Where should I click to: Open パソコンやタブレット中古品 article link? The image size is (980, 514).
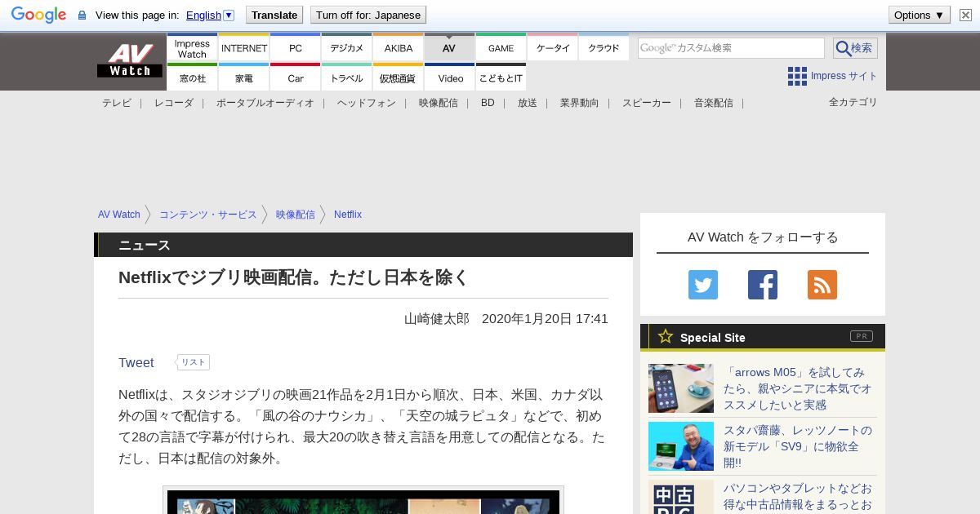pyautogui.click(x=799, y=497)
